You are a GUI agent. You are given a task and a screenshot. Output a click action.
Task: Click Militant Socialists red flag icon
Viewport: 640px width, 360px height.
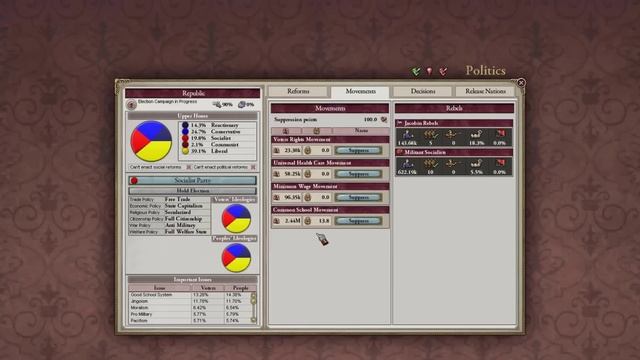pyautogui.click(x=500, y=163)
